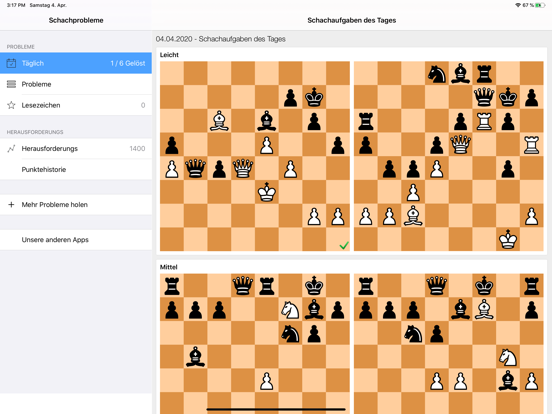Viewport: 552px width, 414px height.
Task: Tap the 'PROBLEME' section header
Action: point(21,47)
